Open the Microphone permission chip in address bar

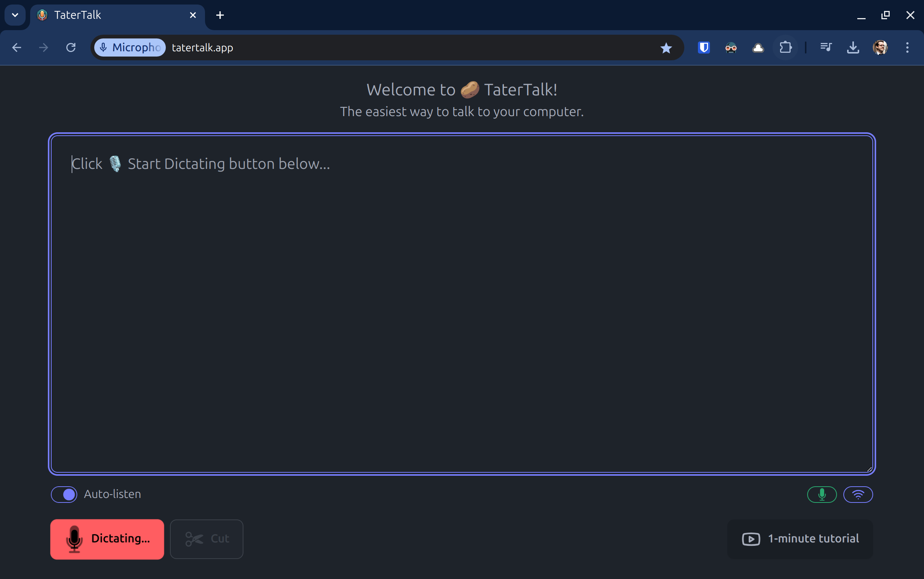coord(130,47)
